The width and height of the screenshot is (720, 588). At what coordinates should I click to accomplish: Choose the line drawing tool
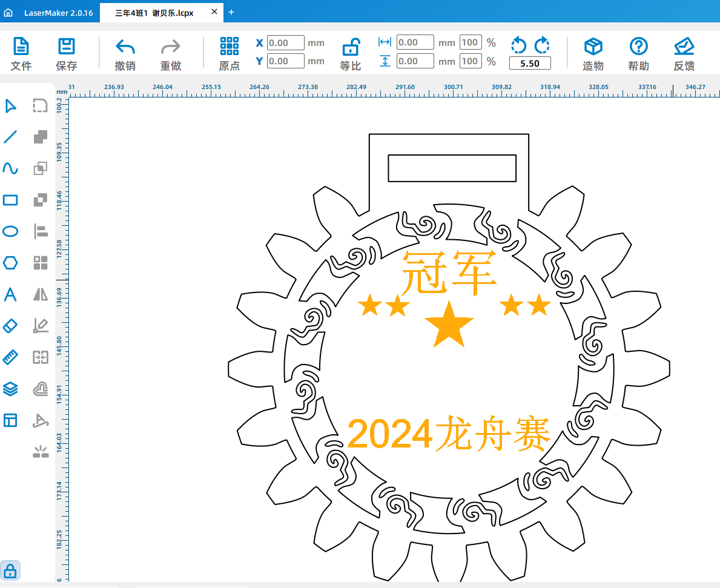click(x=11, y=137)
